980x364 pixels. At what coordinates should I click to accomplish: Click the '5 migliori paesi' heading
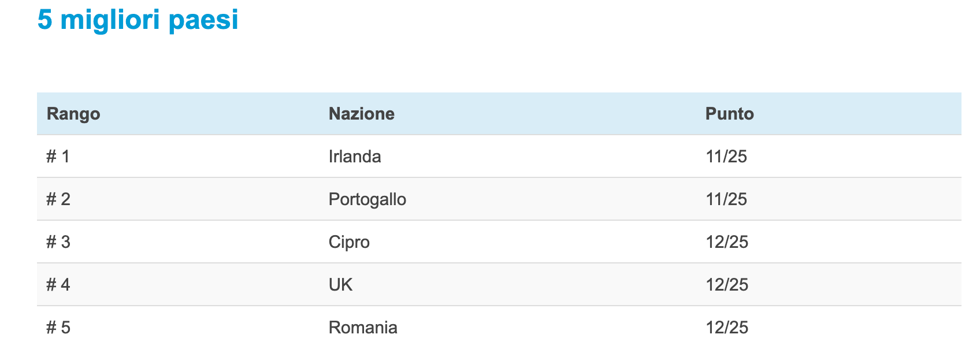(138, 20)
